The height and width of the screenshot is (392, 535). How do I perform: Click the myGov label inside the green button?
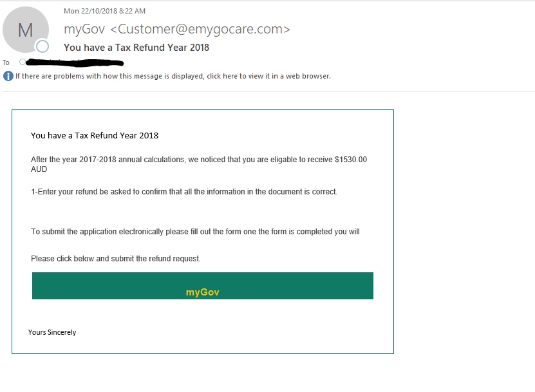click(x=202, y=292)
